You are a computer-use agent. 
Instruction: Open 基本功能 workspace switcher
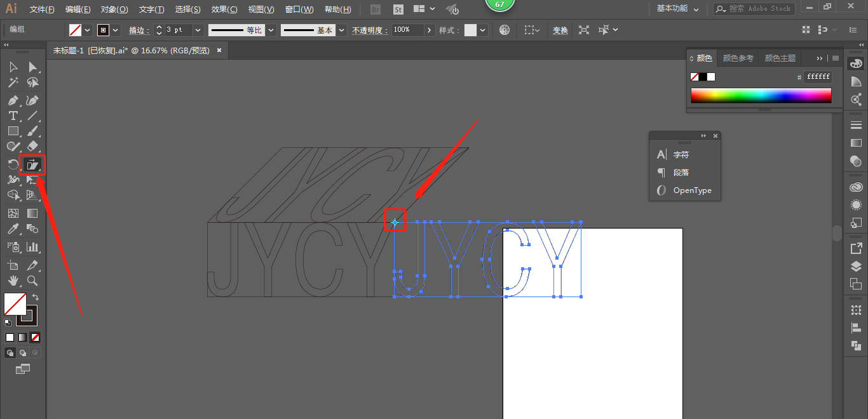[x=677, y=9]
